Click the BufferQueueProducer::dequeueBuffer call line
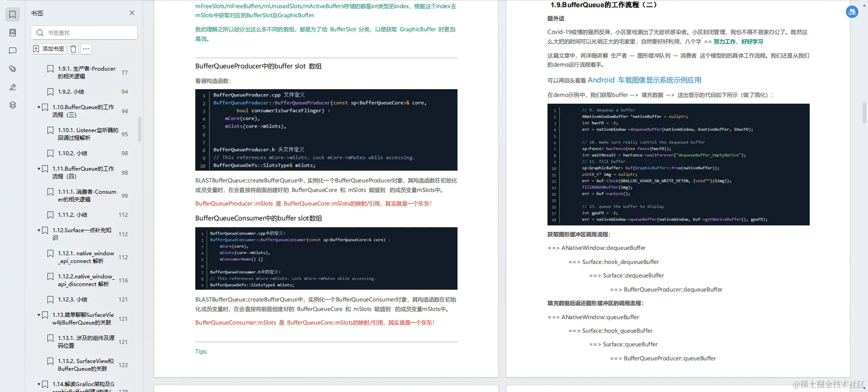This screenshot has height=392, width=868. click(x=666, y=290)
